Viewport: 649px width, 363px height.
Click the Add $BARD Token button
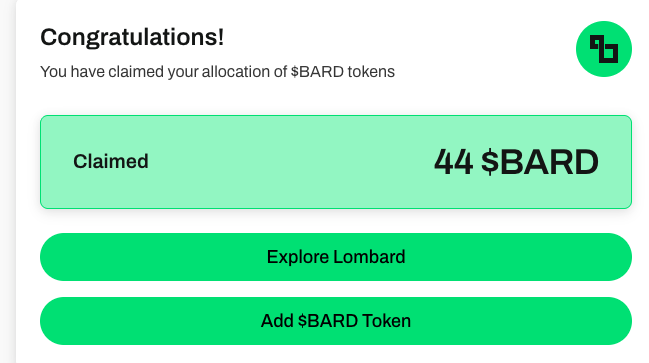tap(336, 321)
